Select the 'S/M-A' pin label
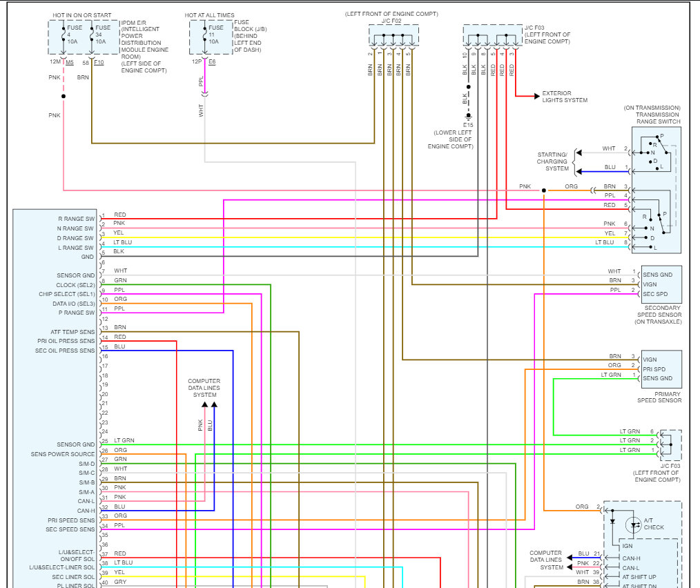 point(87,492)
